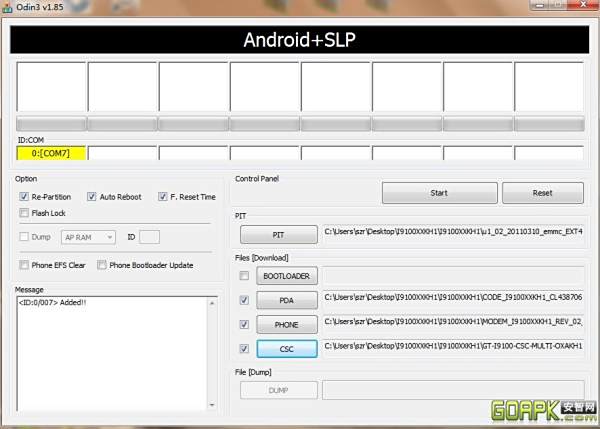
Task: Uncheck the PHONE file checkbox
Action: point(244,325)
